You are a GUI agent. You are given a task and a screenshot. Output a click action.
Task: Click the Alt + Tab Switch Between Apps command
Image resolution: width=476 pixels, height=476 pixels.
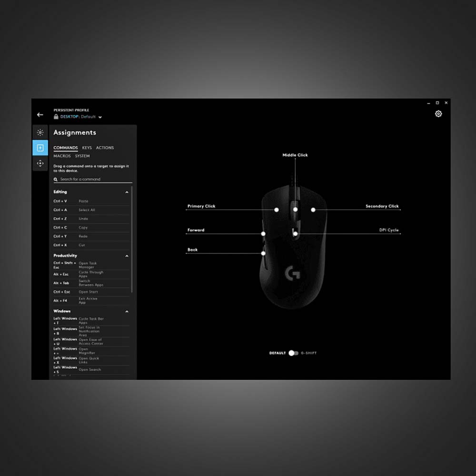point(90,283)
